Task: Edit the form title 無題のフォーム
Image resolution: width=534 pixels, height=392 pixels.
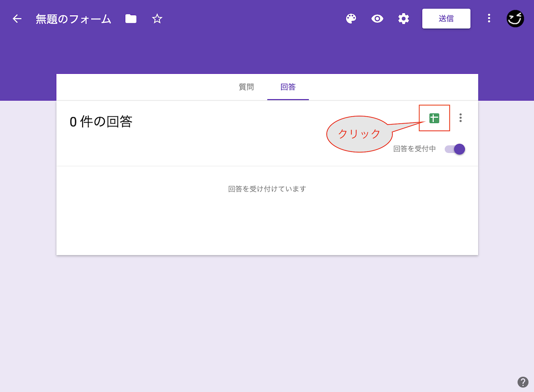Action: [x=73, y=19]
